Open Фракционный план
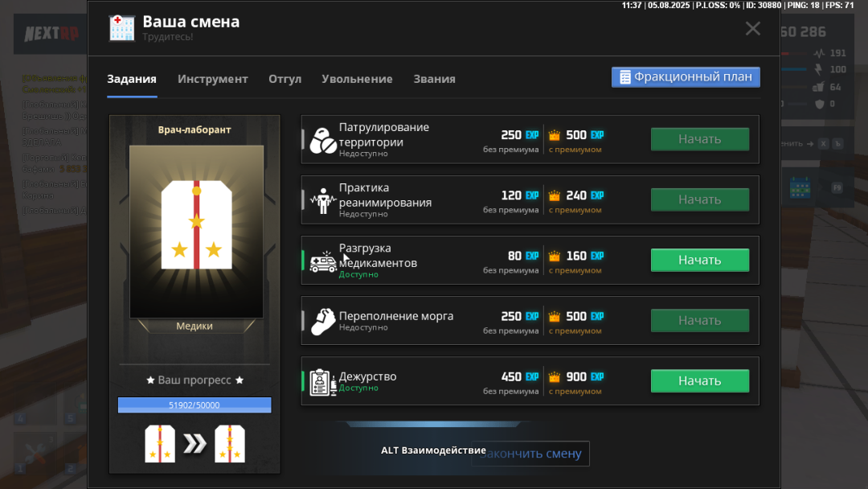Screen dimensions: 868x489 click(x=686, y=77)
